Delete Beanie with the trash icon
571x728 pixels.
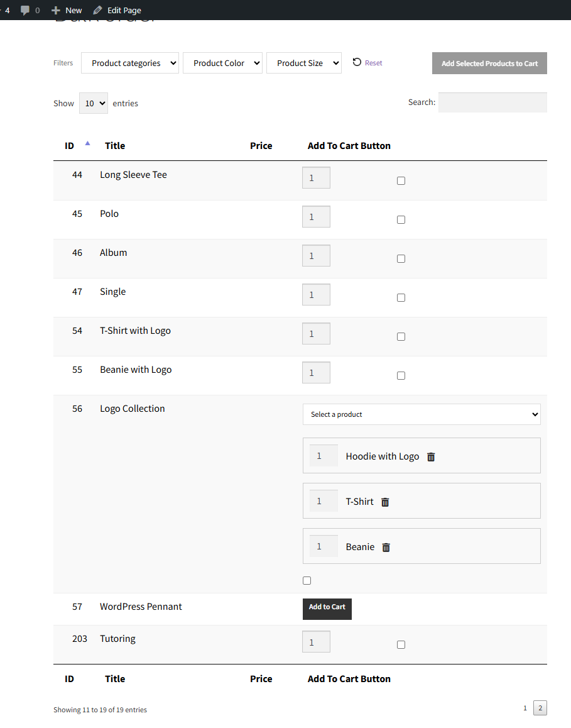[386, 547]
